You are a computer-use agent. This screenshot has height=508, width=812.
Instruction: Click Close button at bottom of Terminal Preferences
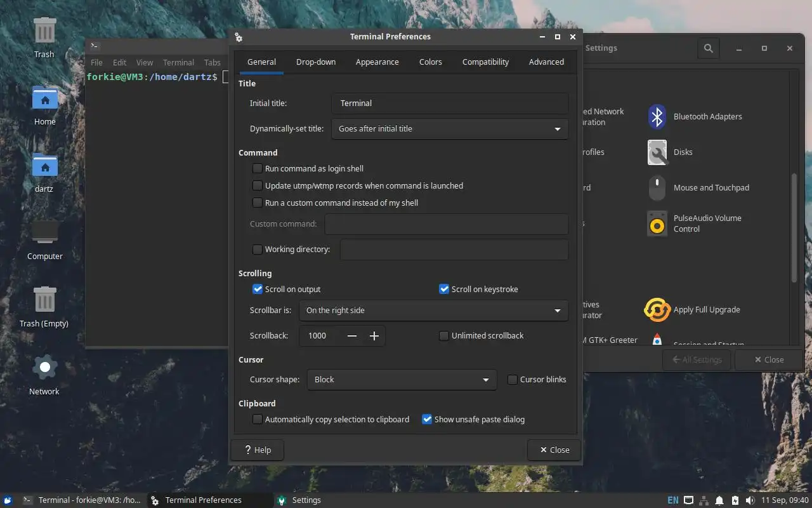point(554,450)
